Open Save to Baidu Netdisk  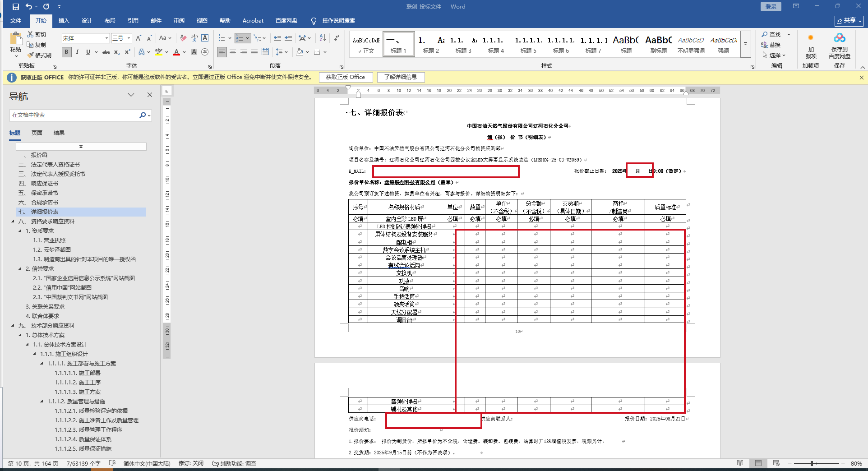point(840,46)
